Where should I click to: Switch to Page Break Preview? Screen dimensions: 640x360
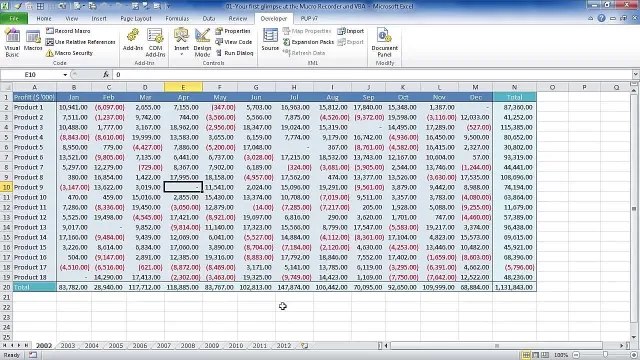click(544, 355)
